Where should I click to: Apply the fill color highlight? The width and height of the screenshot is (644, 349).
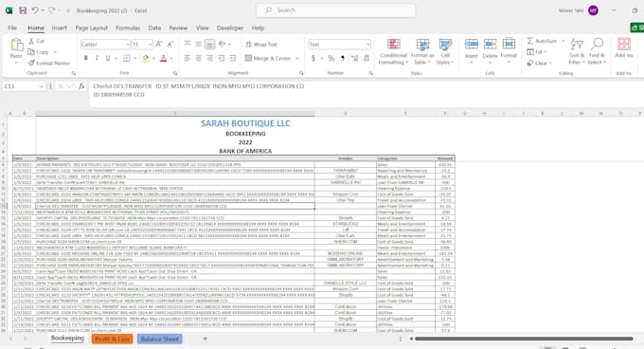click(x=146, y=59)
